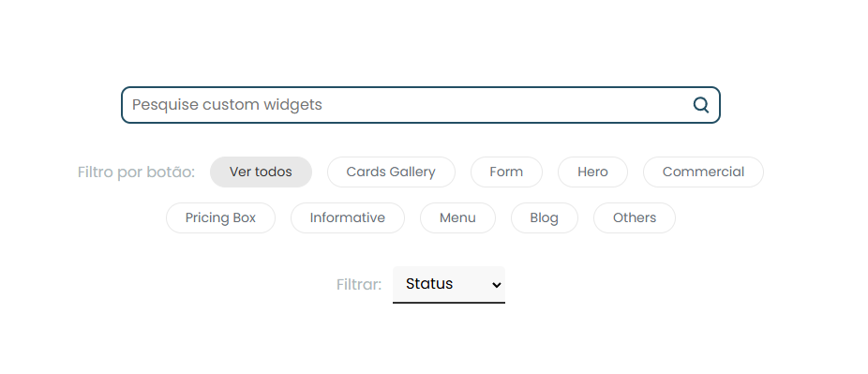868x374 pixels.
Task: Reset filters with the highlighted Ver todos button
Action: 261,172
